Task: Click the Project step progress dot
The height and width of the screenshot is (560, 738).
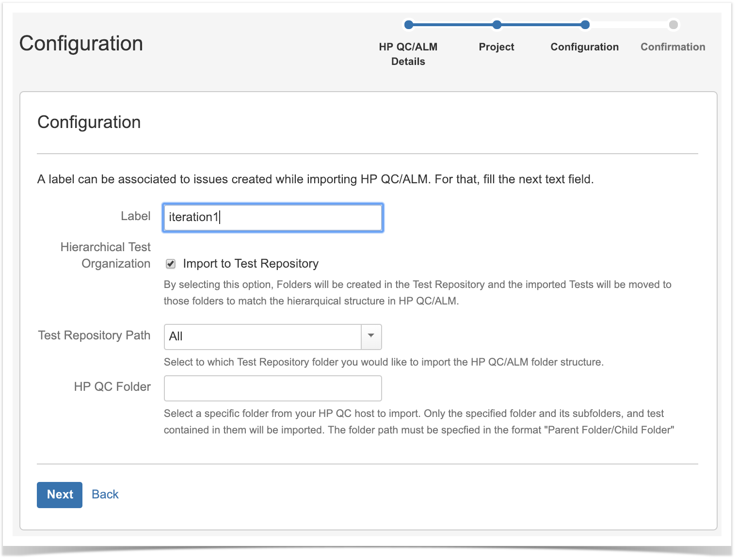Action: pyautogui.click(x=497, y=25)
